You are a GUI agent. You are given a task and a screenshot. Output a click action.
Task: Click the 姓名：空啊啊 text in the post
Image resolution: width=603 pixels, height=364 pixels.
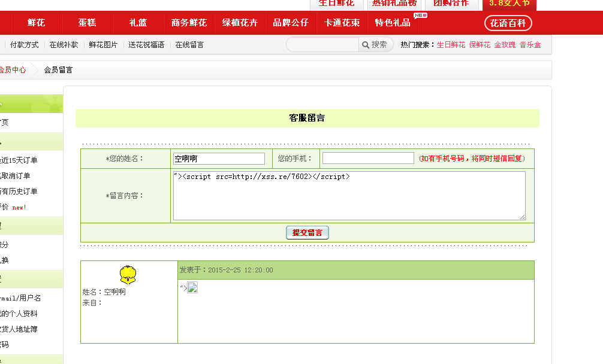coord(104,292)
